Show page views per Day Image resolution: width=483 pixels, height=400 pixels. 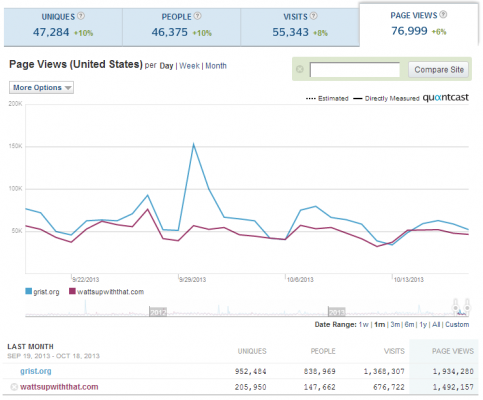click(166, 66)
